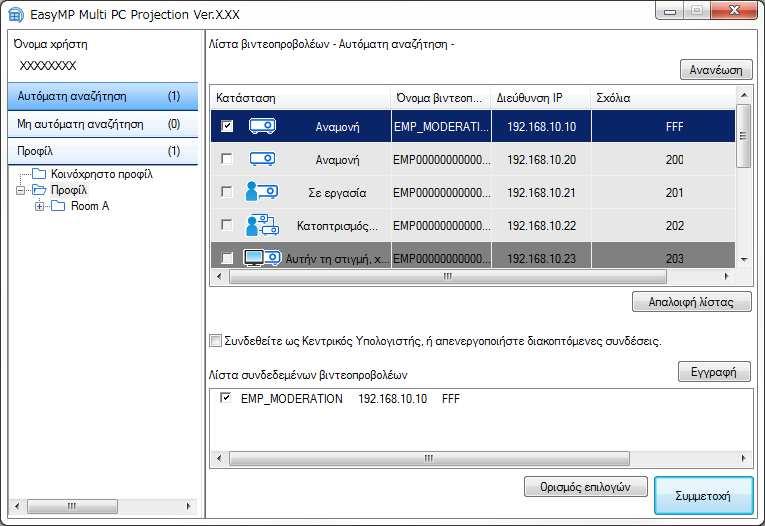Click connected list horizontal scrollbar right arrow
Image resolution: width=765 pixels, height=526 pixels.
[743, 458]
